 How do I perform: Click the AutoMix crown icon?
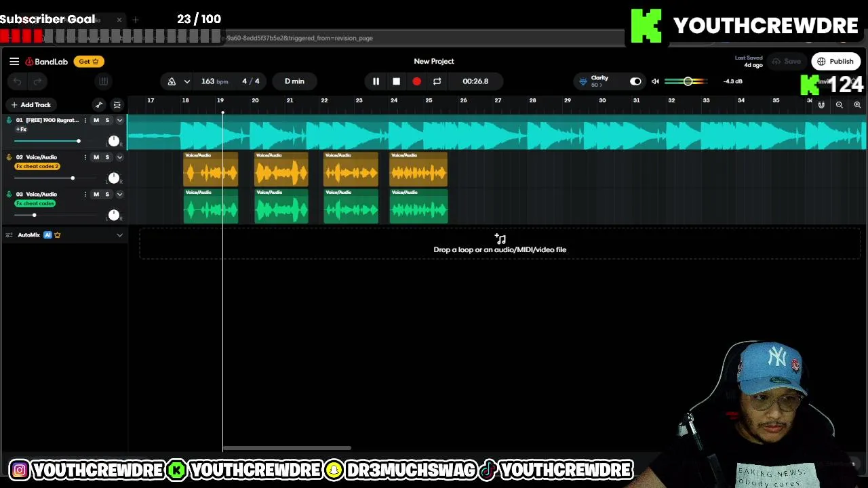tap(58, 235)
